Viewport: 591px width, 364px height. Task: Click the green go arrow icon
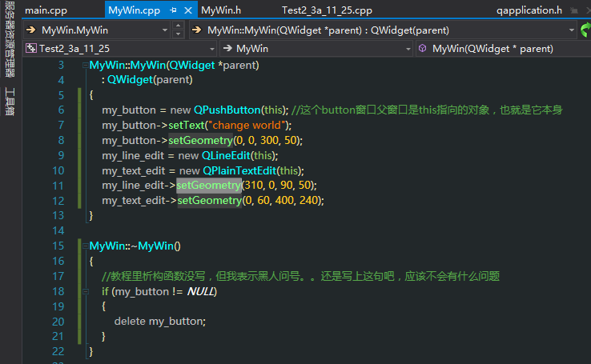click(585, 30)
